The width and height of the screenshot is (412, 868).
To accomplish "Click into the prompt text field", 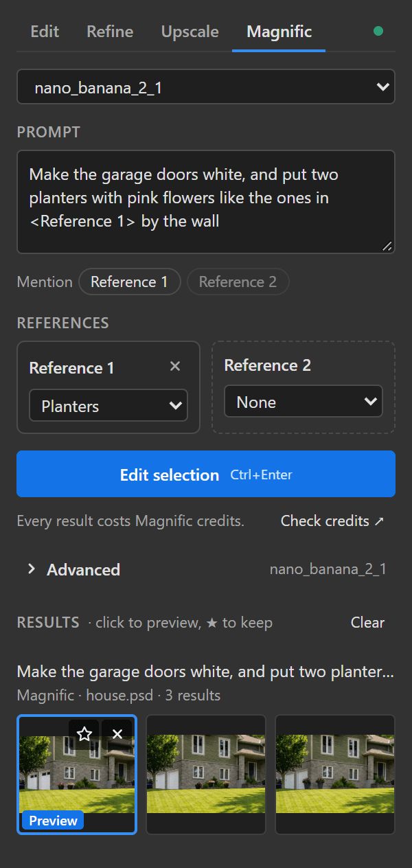I will coord(206,202).
